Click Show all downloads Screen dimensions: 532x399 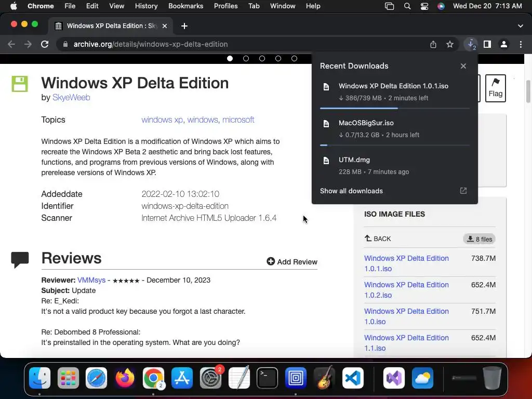point(351,191)
